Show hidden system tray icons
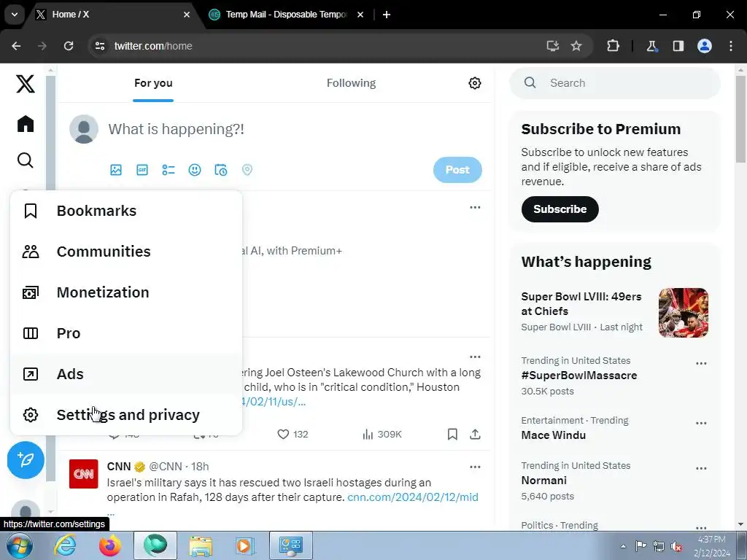The height and width of the screenshot is (560, 747). (x=623, y=546)
